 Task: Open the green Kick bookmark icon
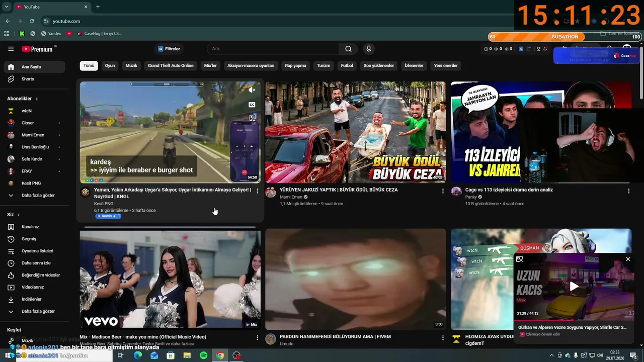click(22, 34)
